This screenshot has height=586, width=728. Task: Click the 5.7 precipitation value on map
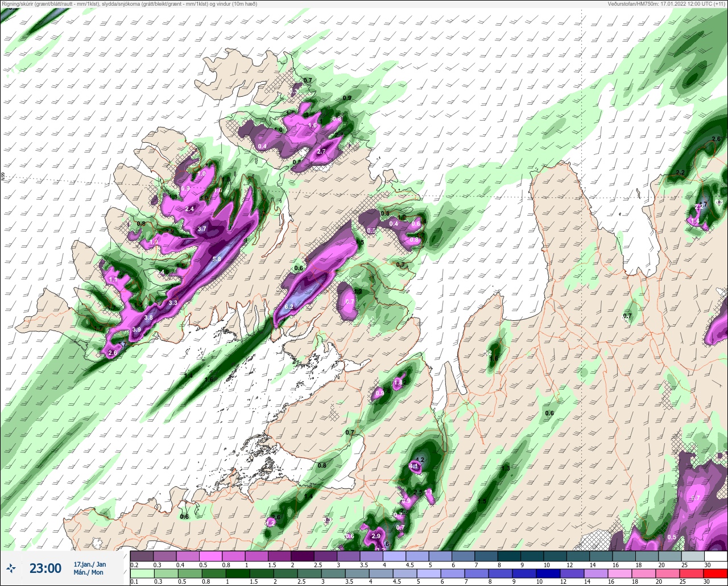click(695, 498)
